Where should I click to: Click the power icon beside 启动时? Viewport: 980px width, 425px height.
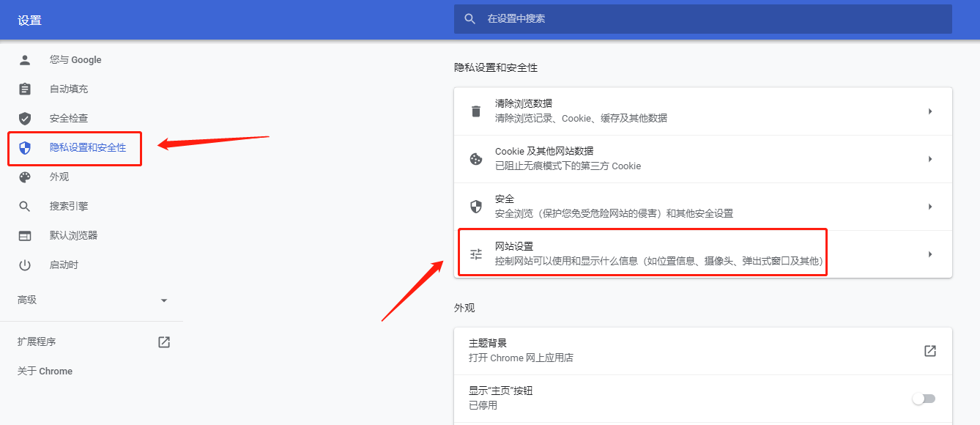tap(25, 265)
